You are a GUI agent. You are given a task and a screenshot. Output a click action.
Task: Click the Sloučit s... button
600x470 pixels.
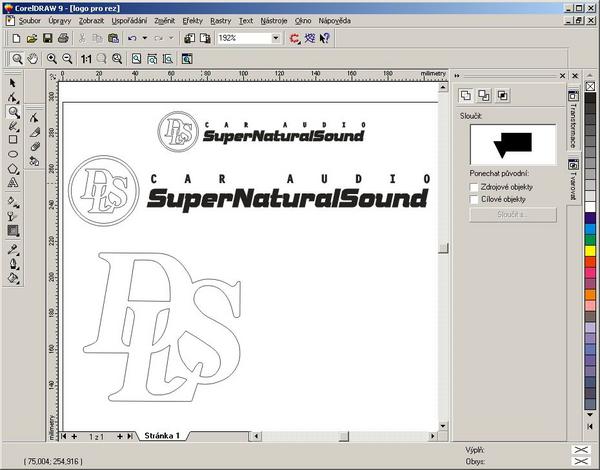tap(513, 215)
